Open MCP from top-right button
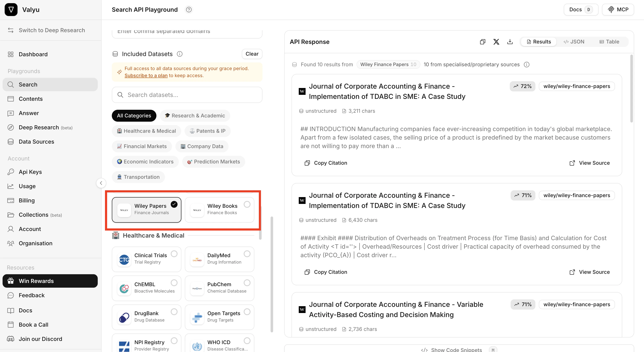The height and width of the screenshot is (352, 644). [x=618, y=10]
